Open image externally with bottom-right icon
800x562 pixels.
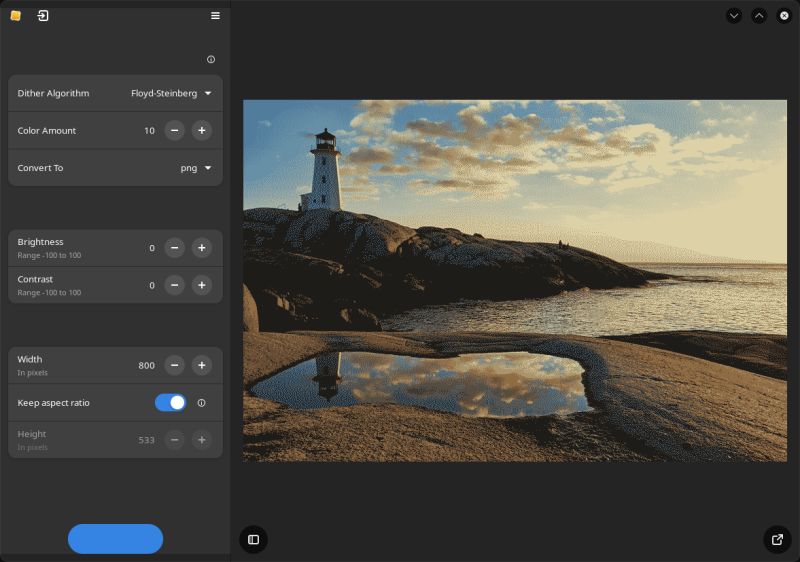click(777, 539)
